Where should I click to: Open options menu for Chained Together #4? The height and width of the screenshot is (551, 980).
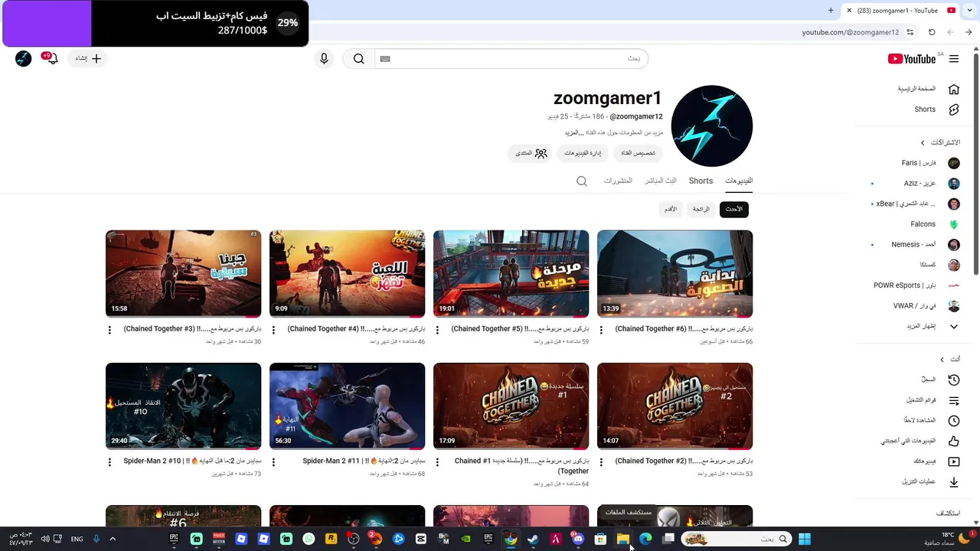273,330
